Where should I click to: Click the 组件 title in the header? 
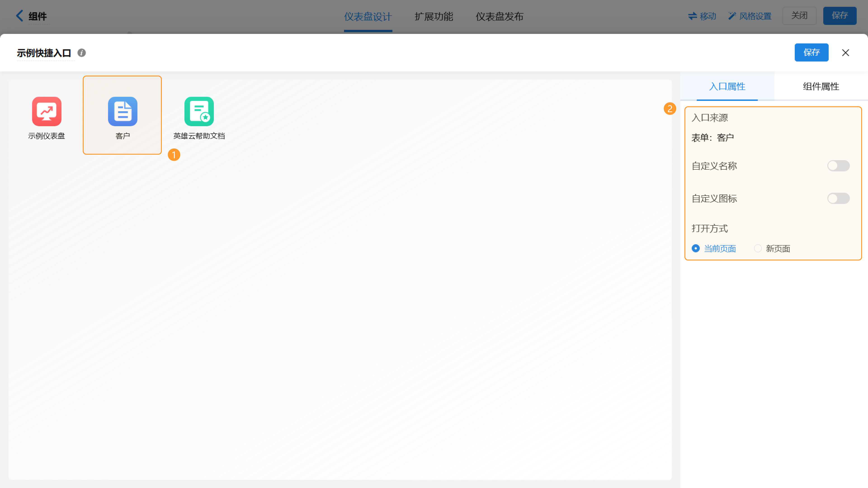37,16
